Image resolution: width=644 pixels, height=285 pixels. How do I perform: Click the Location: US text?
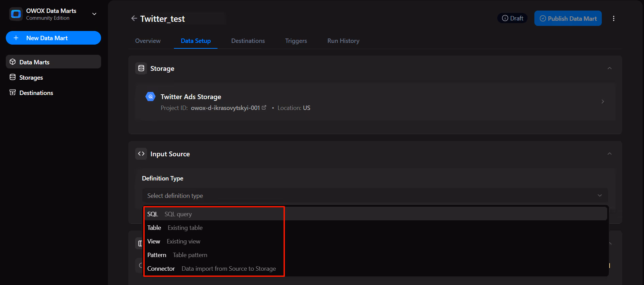point(294,108)
